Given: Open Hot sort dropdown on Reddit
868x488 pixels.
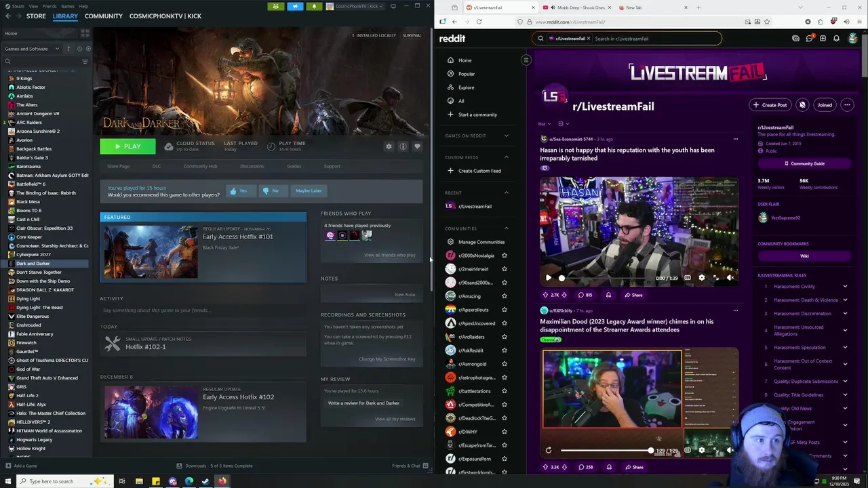Looking at the screenshot, I should click(544, 124).
